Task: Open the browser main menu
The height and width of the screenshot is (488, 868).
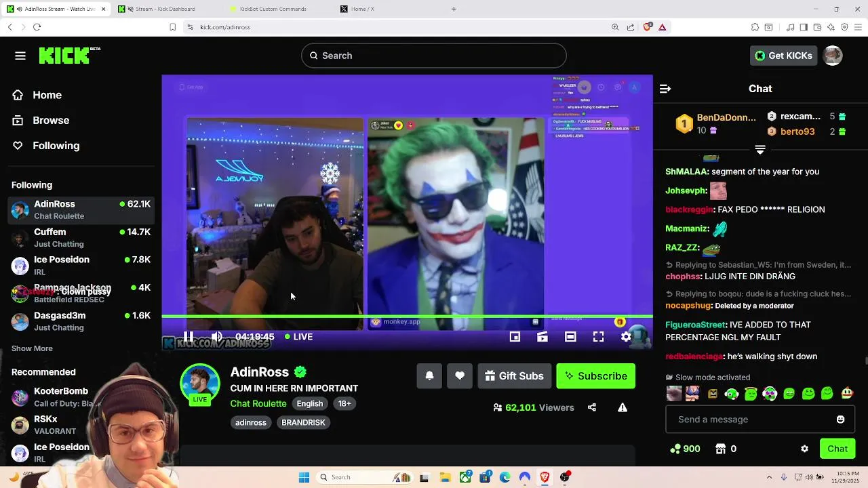Action: pos(859,27)
